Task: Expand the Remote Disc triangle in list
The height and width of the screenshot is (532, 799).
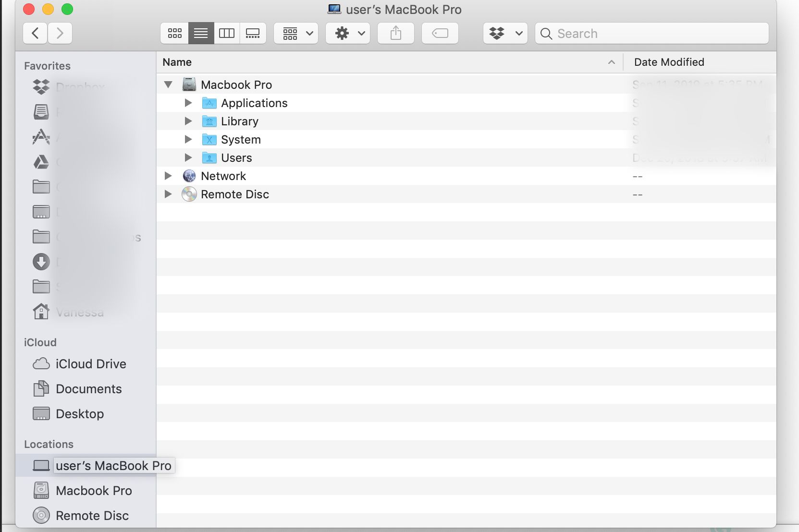Action: [168, 194]
